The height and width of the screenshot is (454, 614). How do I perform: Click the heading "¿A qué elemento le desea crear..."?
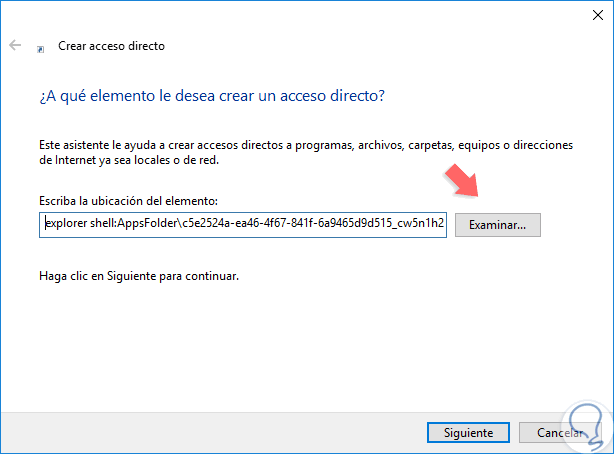point(213,96)
